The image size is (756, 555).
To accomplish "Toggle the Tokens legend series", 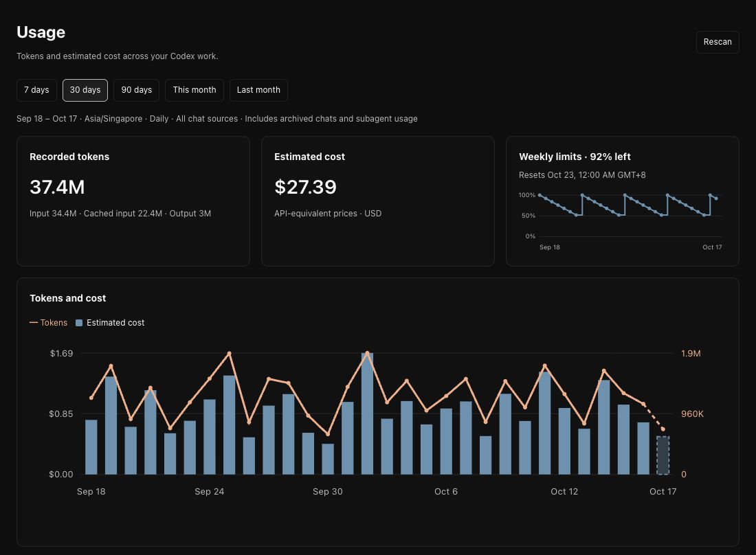I will 48,323.
